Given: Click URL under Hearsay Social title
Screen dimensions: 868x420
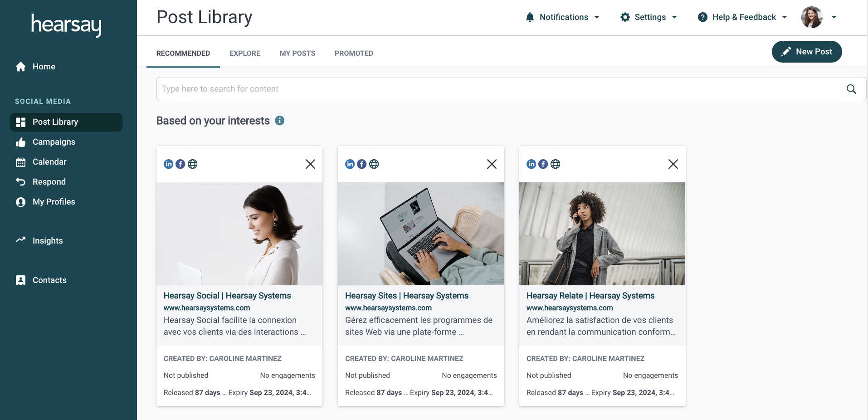Looking at the screenshot, I should [x=207, y=308].
